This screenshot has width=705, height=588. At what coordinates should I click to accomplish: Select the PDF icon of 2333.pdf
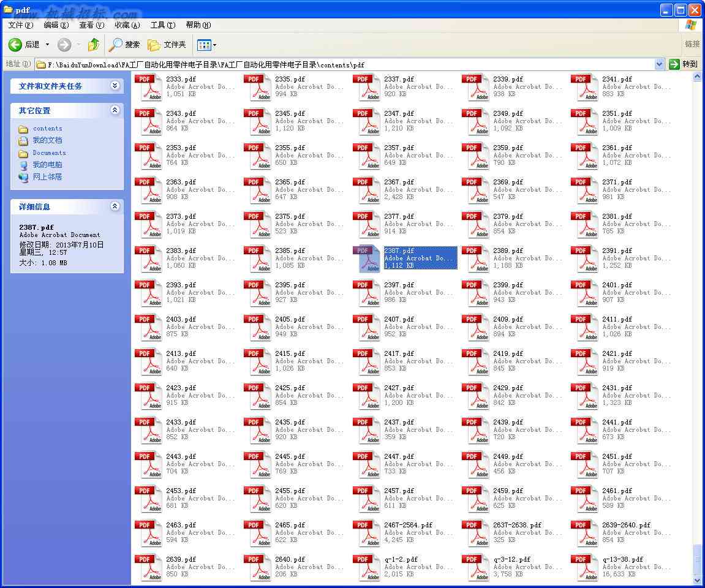tap(148, 87)
